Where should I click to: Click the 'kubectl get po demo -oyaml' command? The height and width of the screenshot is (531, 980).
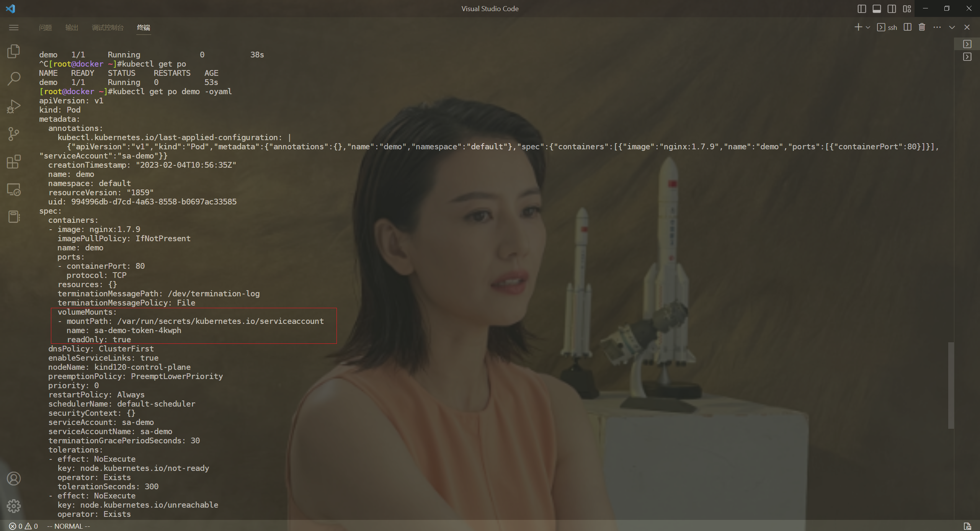pos(172,91)
